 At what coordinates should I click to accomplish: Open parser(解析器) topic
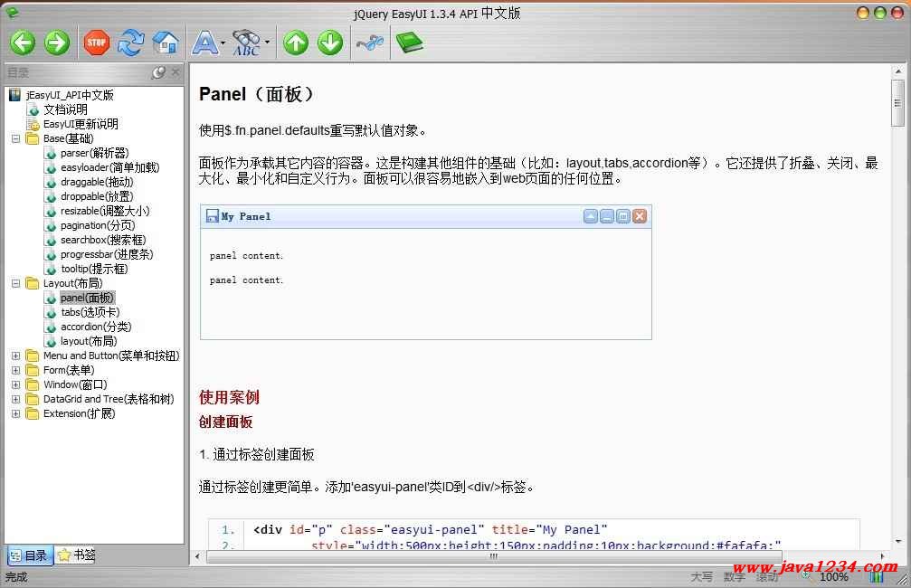click(x=95, y=153)
